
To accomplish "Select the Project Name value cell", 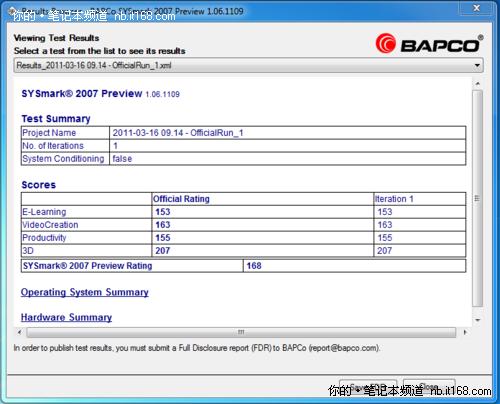I will [x=288, y=133].
